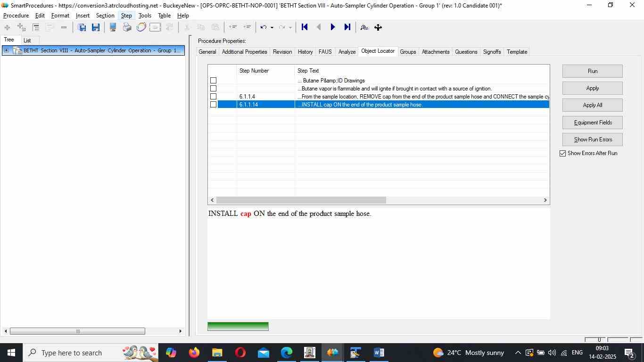The width and height of the screenshot is (644, 362).
Task: Switch to the Analyze tab
Action: point(347,52)
